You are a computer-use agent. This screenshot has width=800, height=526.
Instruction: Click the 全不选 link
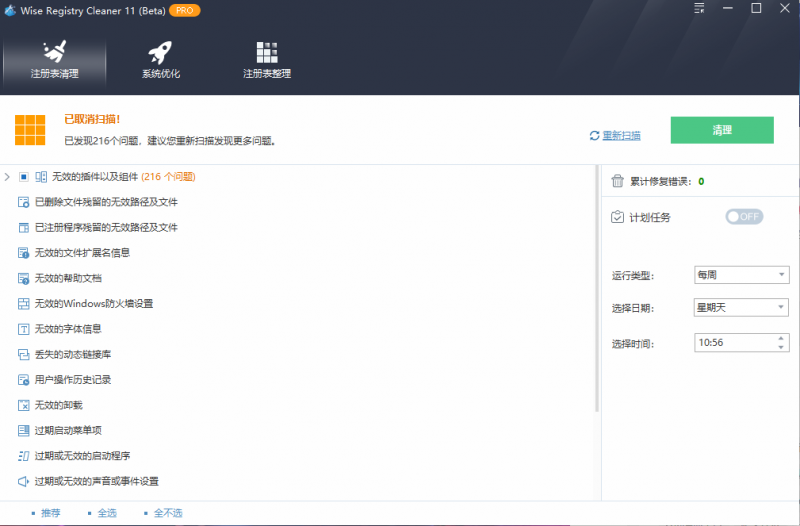[x=168, y=513]
